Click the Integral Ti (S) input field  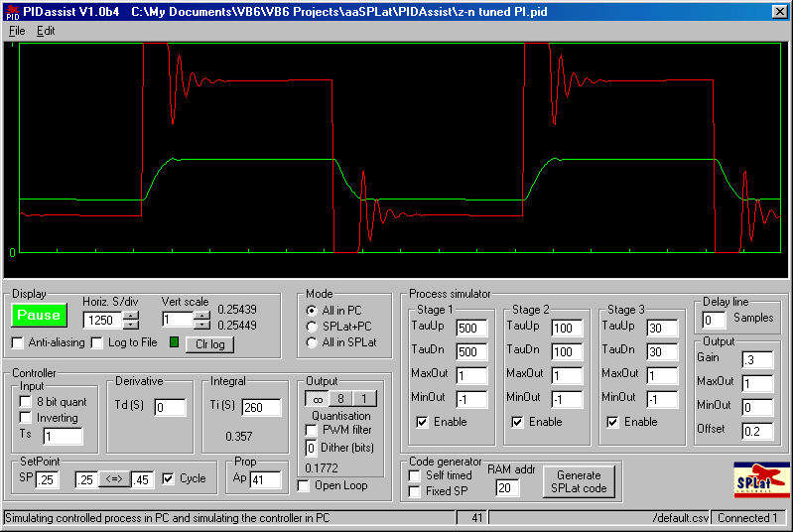pyautogui.click(x=261, y=408)
